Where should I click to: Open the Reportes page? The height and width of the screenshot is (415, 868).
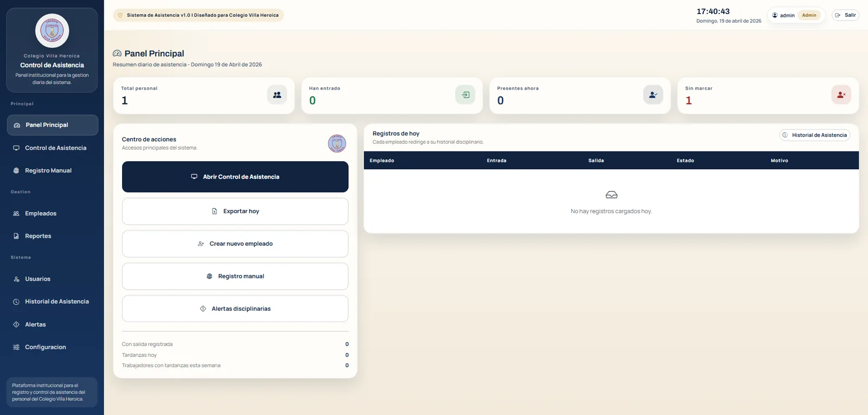(53, 236)
